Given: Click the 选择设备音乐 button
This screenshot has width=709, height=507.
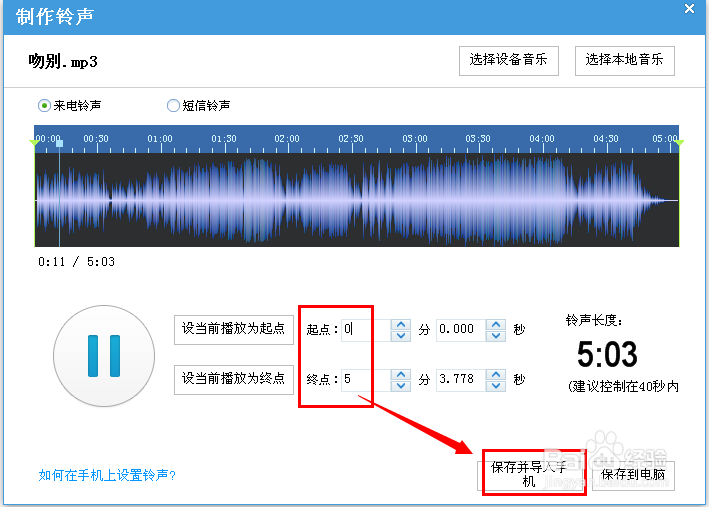Looking at the screenshot, I should click(x=509, y=61).
